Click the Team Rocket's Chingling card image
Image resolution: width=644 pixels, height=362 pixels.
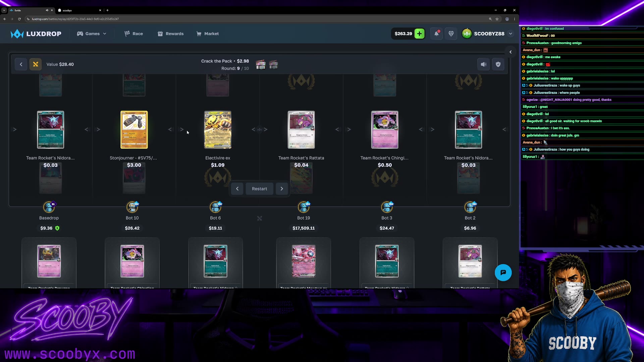click(385, 130)
